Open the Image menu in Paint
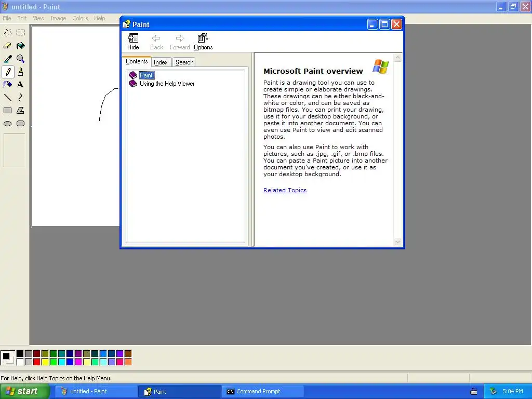 58,18
